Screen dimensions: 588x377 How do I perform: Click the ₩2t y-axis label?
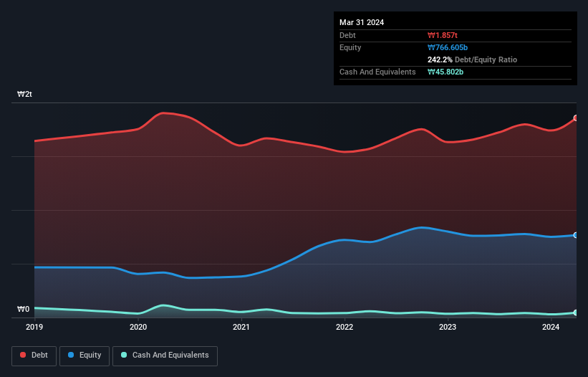pyautogui.click(x=24, y=94)
